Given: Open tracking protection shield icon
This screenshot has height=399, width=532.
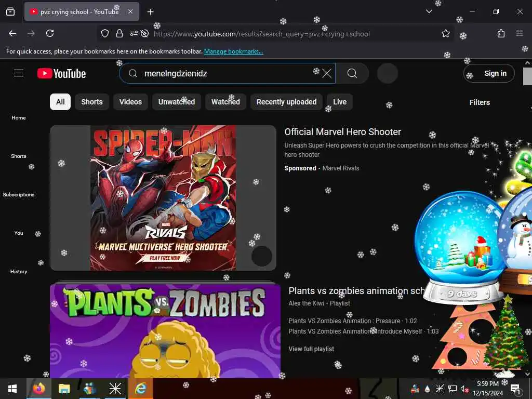Looking at the screenshot, I should point(105,33).
